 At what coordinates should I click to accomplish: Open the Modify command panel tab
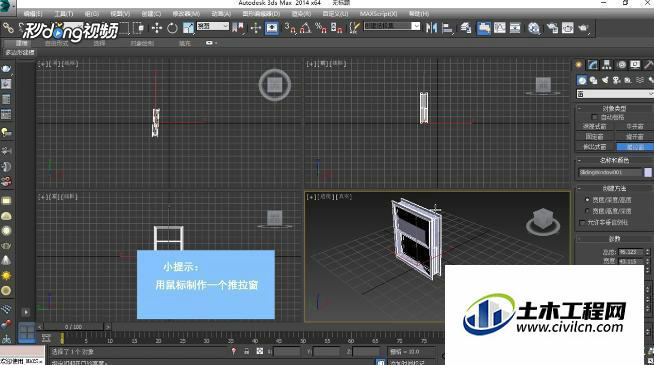[x=593, y=65]
